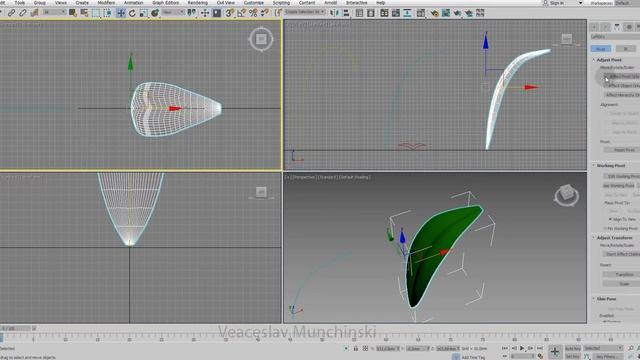Open Select by Name dialog icon
Image resolution: width=640 pixels, height=360 pixels.
pos(84,13)
